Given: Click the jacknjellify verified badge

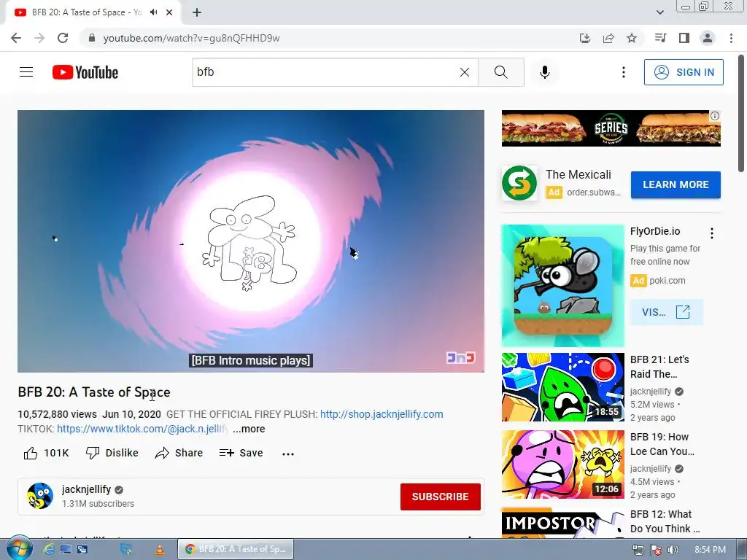Looking at the screenshot, I should [119, 489].
